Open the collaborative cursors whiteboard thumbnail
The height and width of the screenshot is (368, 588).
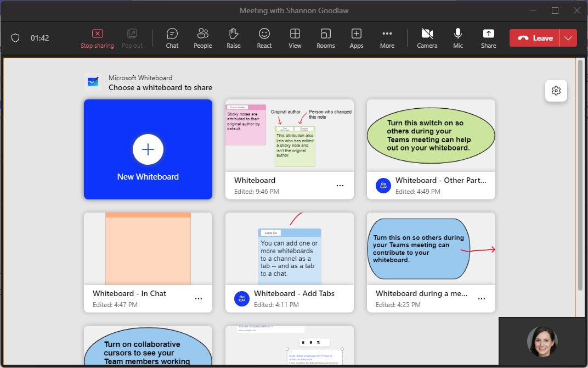click(x=148, y=345)
